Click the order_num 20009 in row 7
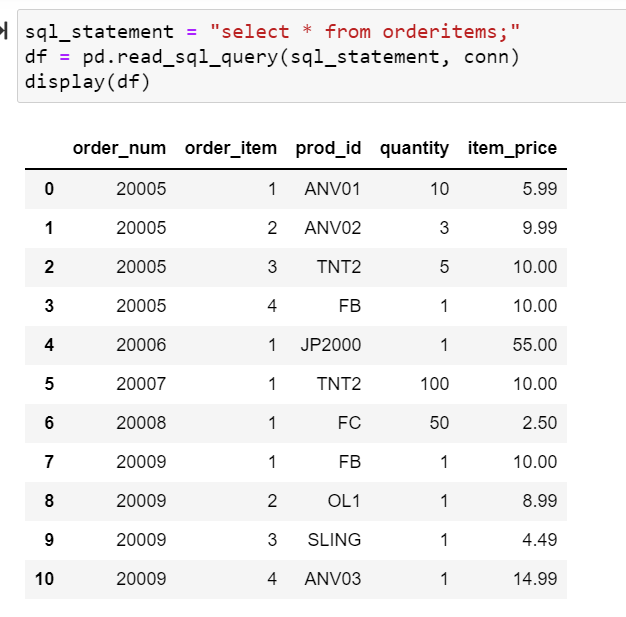 [141, 462]
